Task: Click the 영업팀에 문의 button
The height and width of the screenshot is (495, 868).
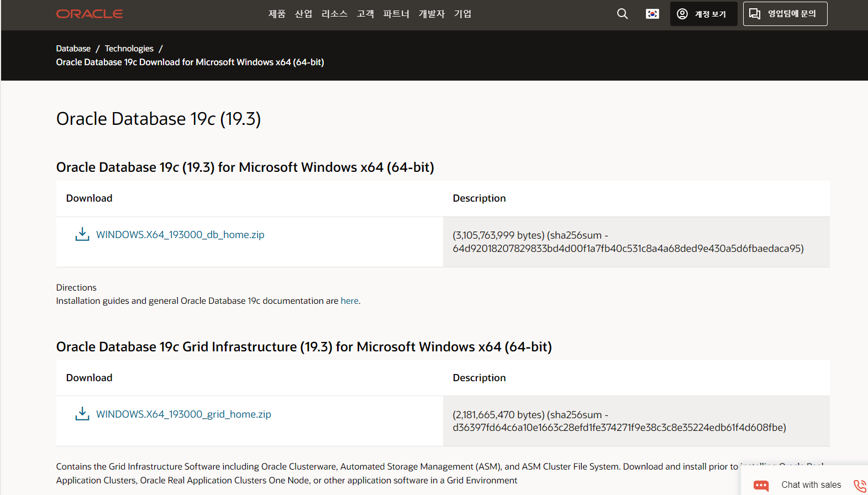Action: click(x=785, y=14)
